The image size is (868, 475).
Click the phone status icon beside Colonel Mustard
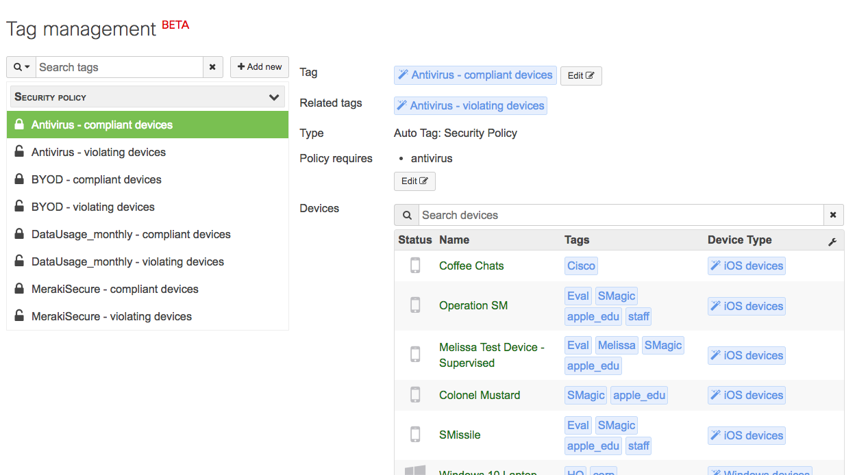point(414,395)
